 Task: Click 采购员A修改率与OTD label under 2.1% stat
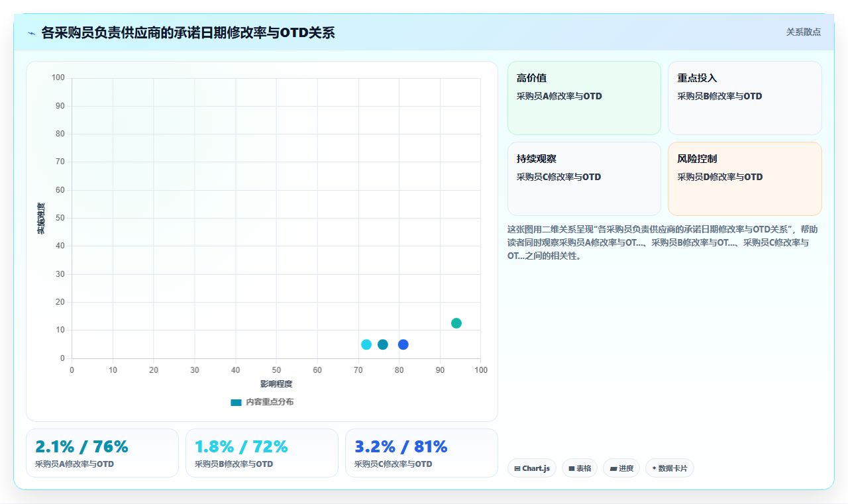74,464
